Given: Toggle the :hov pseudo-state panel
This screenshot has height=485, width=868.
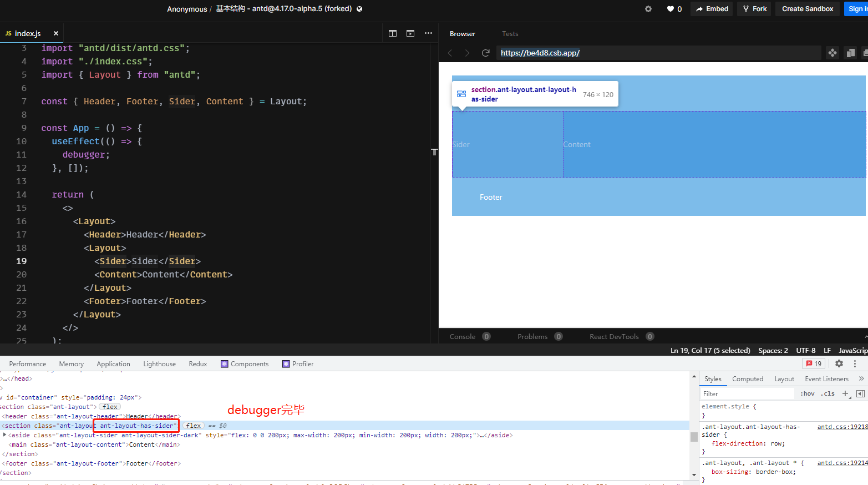Looking at the screenshot, I should 808,393.
